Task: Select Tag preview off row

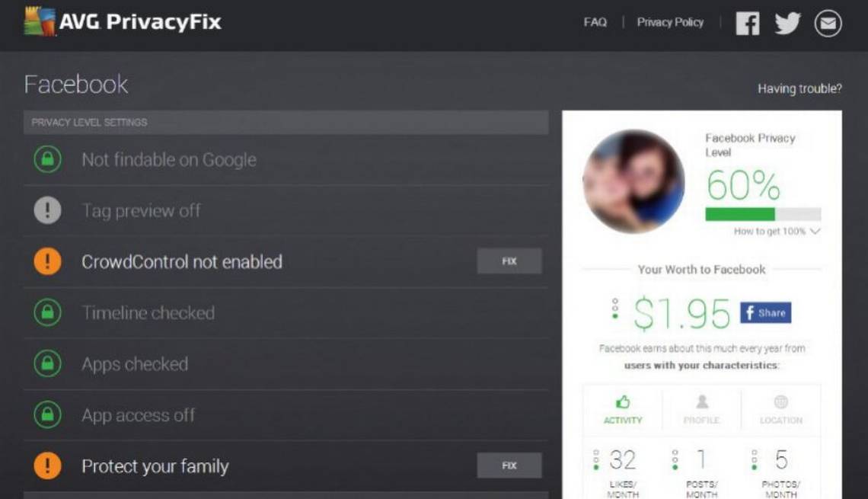Action: 286,210
